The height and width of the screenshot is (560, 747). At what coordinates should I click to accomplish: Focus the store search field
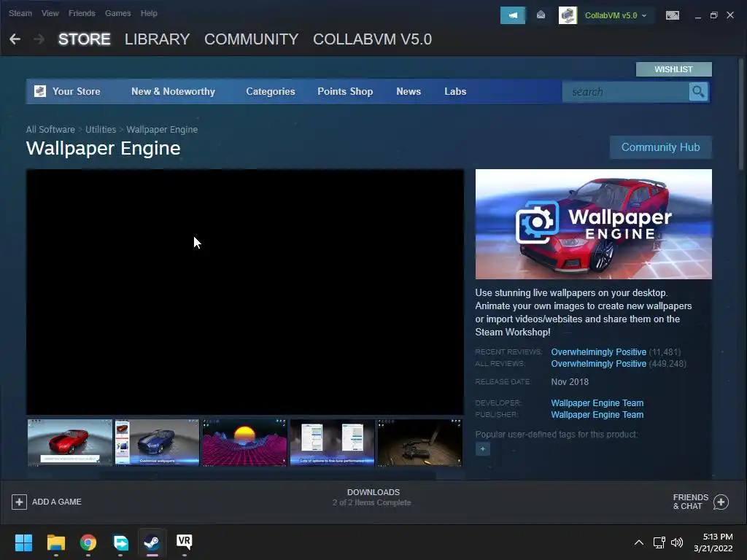tap(625, 91)
